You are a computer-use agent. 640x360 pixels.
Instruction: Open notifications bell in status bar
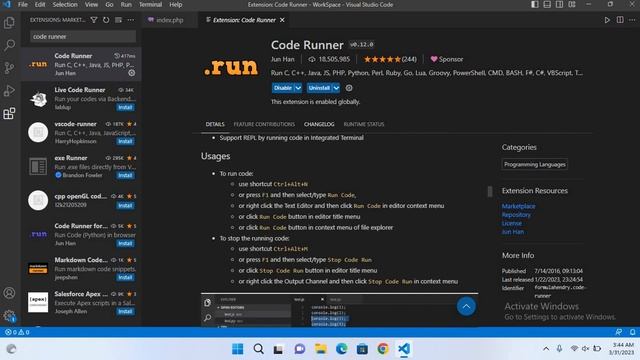click(x=632, y=332)
